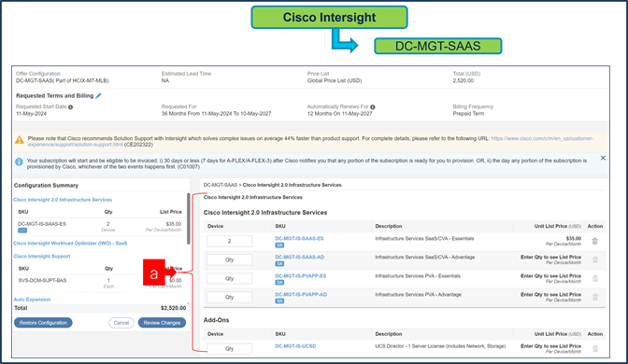Click trash icon for DC-MGT-IS-UCSD row
The width and height of the screenshot is (628, 364).
coord(595,348)
